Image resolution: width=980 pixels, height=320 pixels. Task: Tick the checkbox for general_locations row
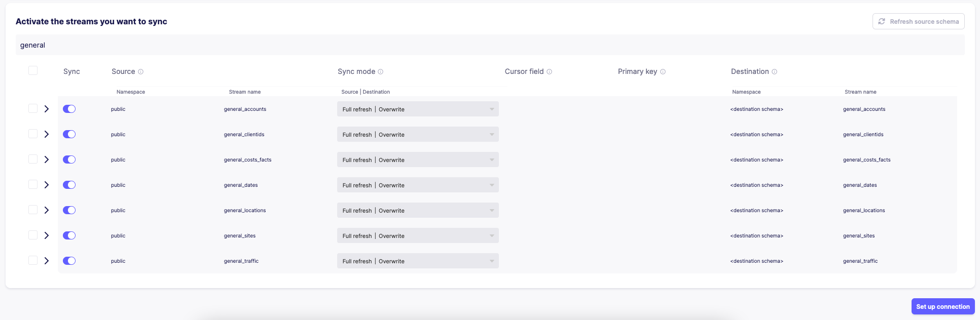(x=33, y=210)
